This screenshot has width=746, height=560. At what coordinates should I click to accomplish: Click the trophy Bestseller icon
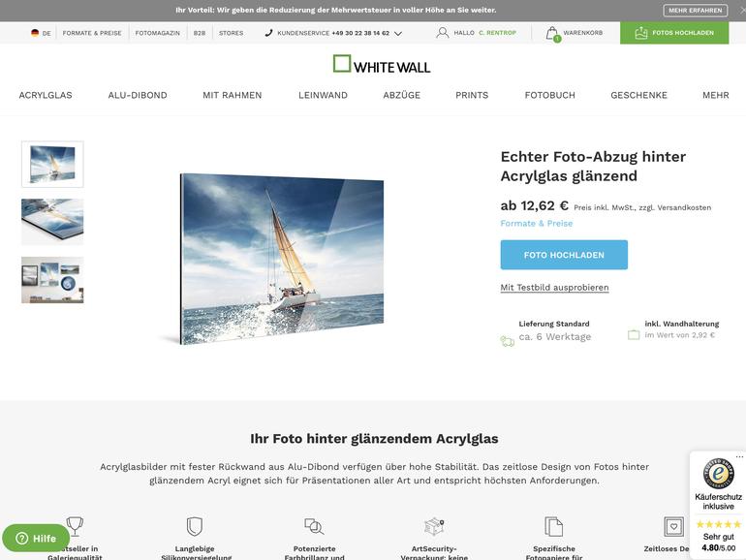tap(75, 526)
